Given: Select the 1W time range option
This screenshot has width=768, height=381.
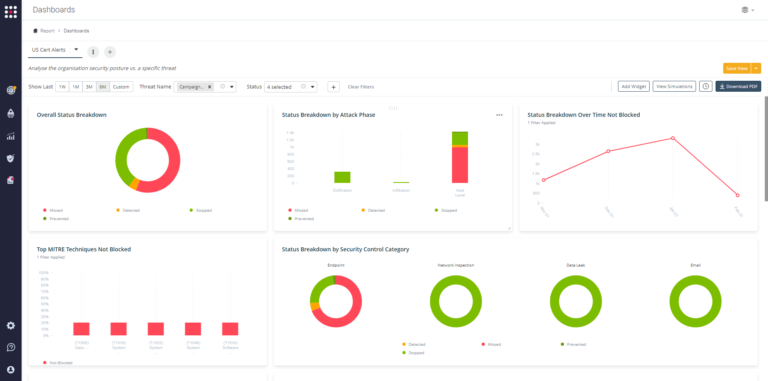Looking at the screenshot, I should (x=62, y=87).
